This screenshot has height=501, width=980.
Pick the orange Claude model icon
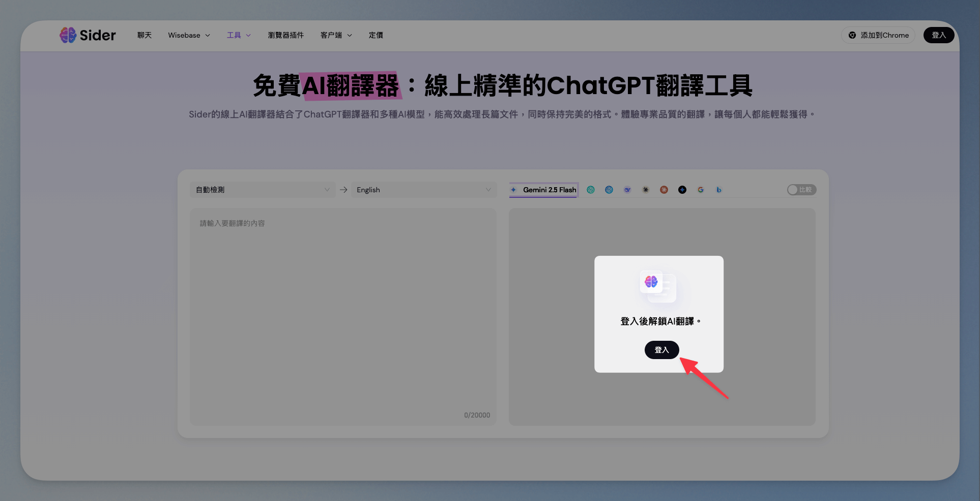pyautogui.click(x=664, y=190)
